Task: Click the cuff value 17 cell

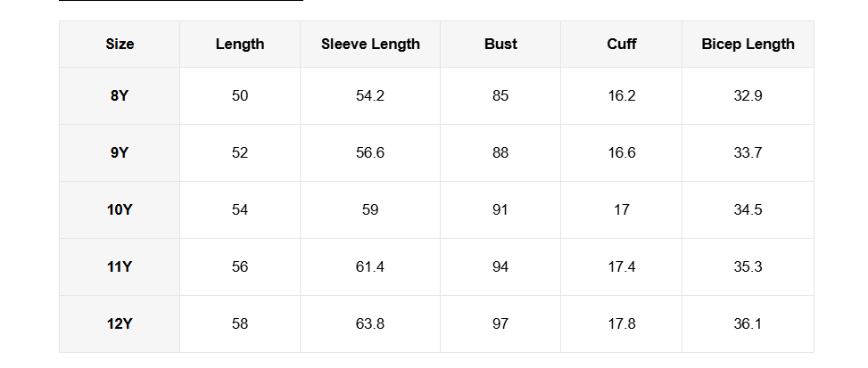Action: pyautogui.click(x=622, y=209)
